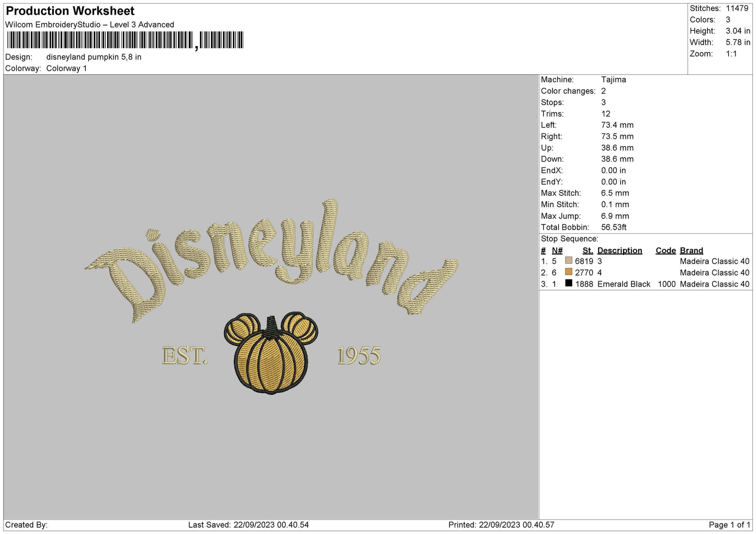Click the embroidered 'EST.' text in preview

pos(185,356)
